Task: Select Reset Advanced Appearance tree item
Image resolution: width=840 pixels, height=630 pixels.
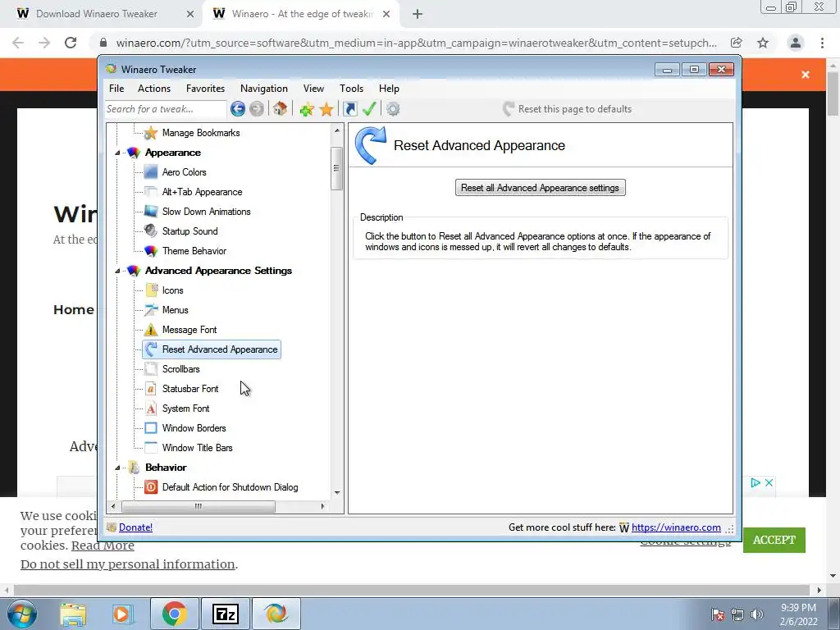Action: coord(212,349)
